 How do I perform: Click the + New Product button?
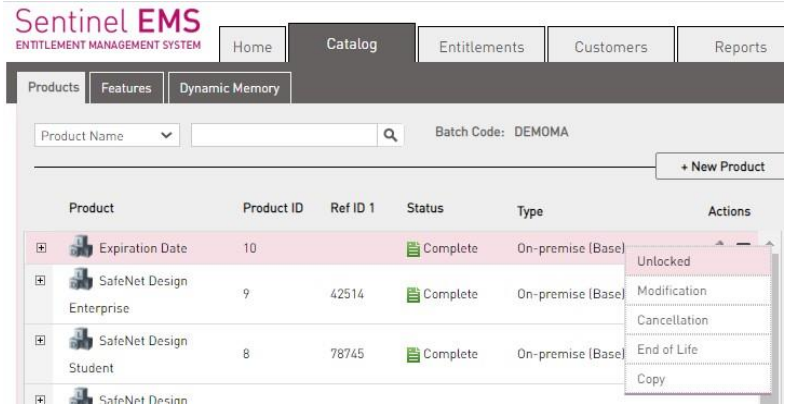722,167
